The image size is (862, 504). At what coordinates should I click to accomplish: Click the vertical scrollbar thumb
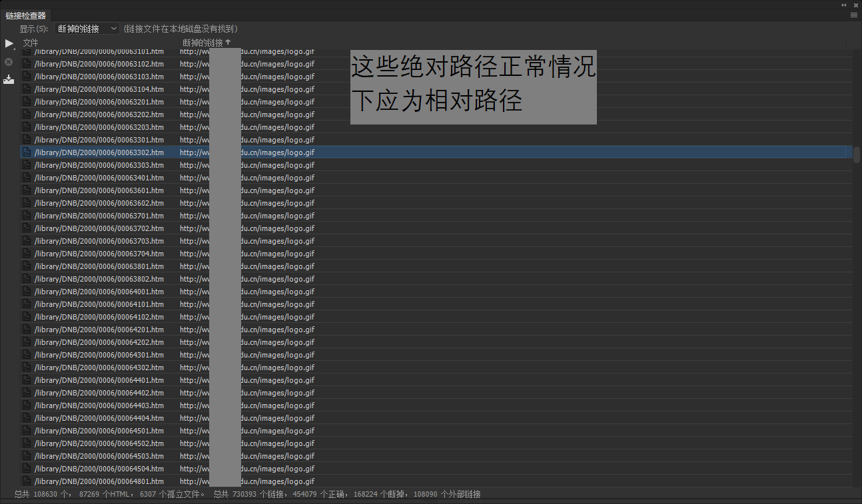[857, 154]
